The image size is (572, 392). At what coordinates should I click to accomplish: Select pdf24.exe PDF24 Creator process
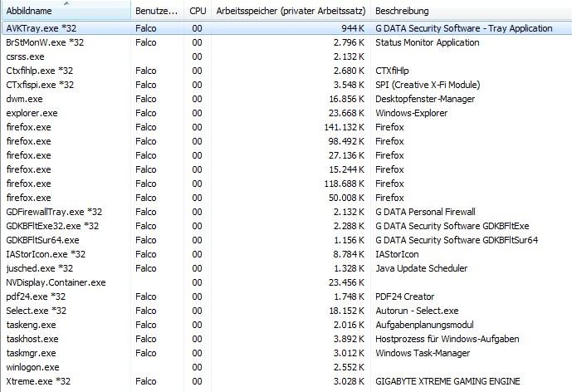(x=36, y=296)
